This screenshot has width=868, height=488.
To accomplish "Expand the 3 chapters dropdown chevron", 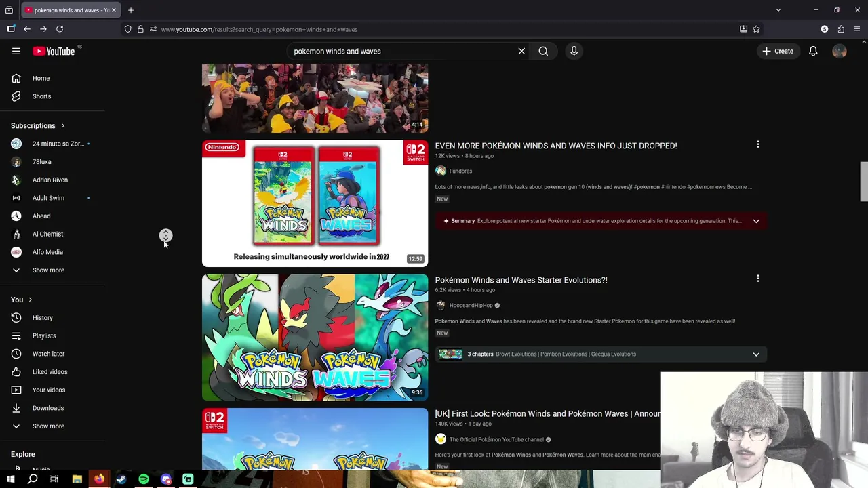I will coord(756,354).
